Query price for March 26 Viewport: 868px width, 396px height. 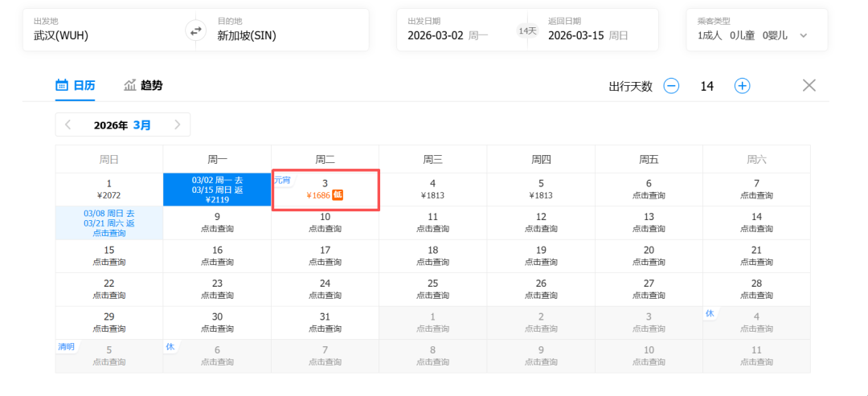541,289
